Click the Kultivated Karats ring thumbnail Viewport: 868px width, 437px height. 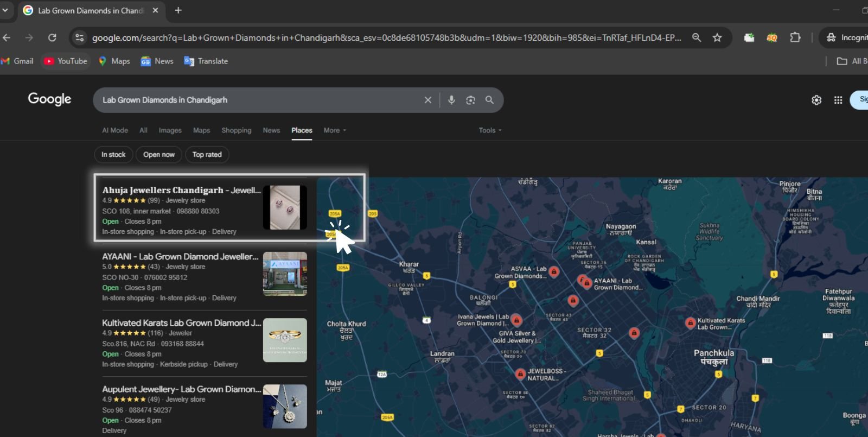click(285, 340)
